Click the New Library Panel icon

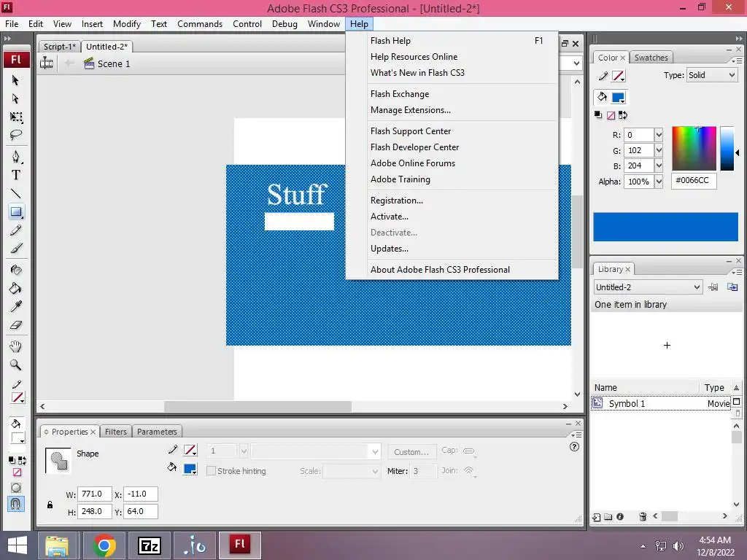pyautogui.click(x=732, y=287)
